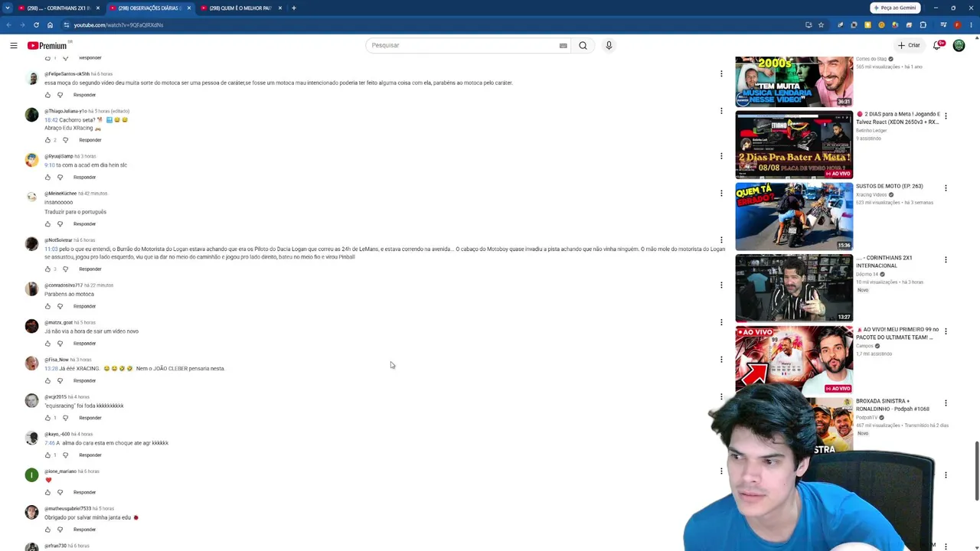Close the CORINTHIANS 2X1 browser tab
The height and width of the screenshot is (551, 980).
point(98,8)
